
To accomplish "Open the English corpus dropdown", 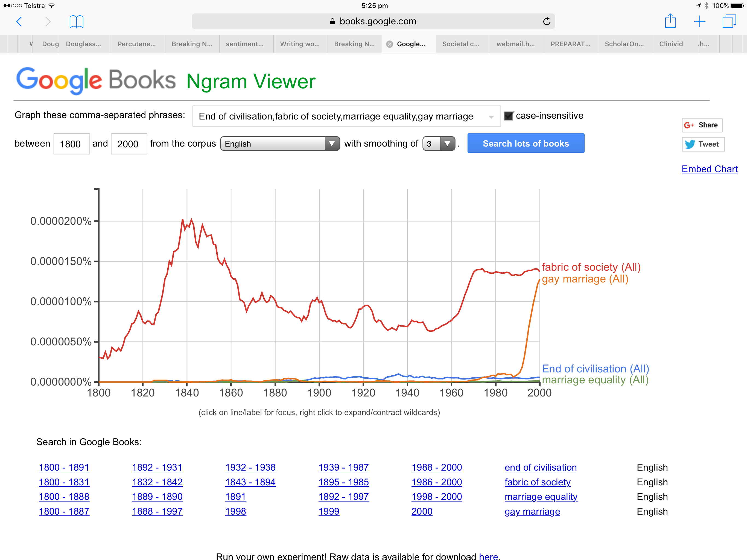I will 280,144.
